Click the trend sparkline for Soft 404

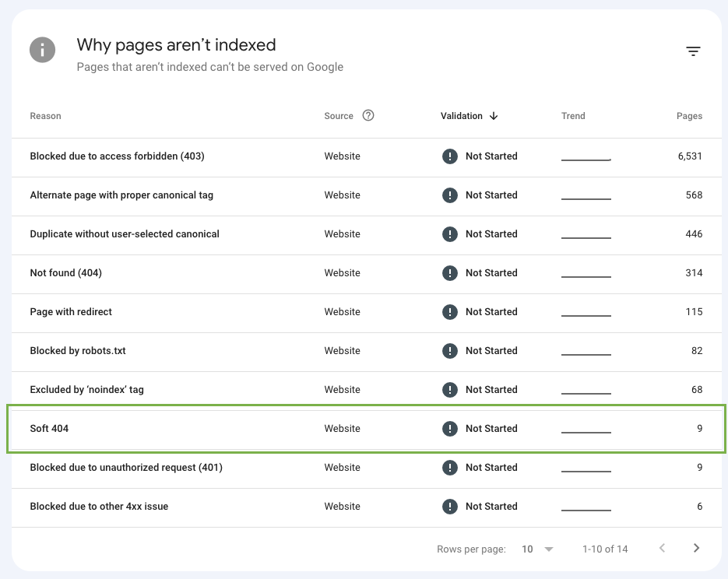pos(586,430)
